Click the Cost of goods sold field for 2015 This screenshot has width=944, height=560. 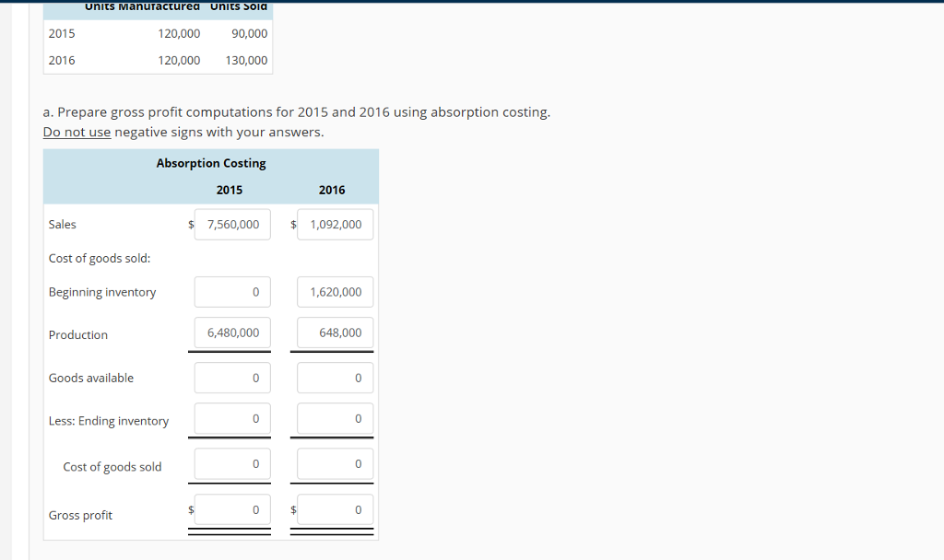point(231,463)
